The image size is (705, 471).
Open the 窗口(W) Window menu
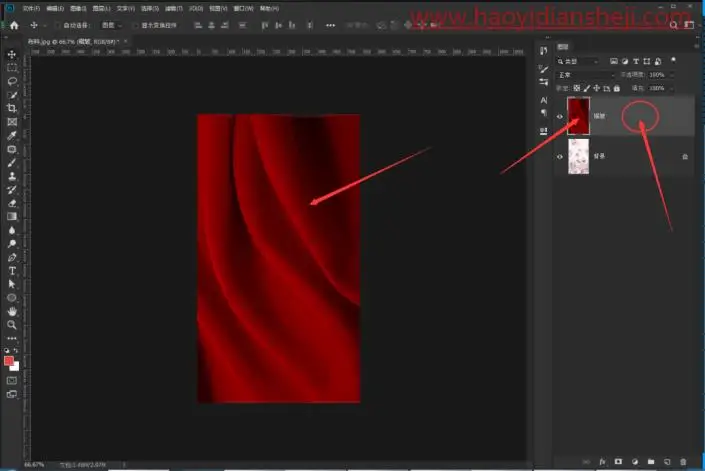(x=243, y=9)
